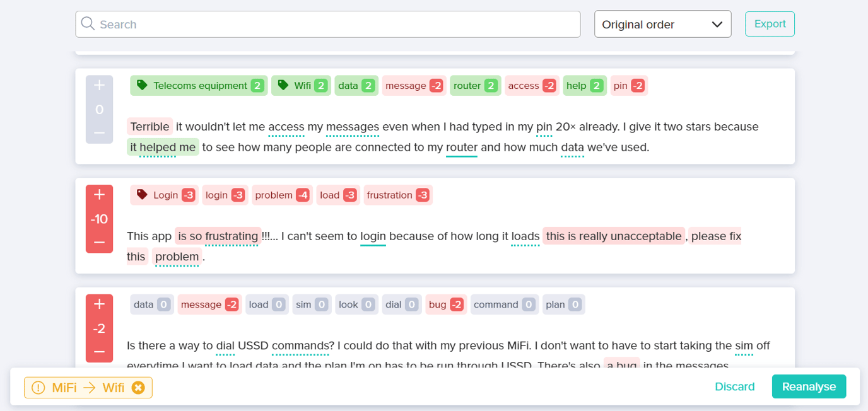Click the underlined word 'router' in review
Viewport: 868px width, 411px height.
[462, 148]
